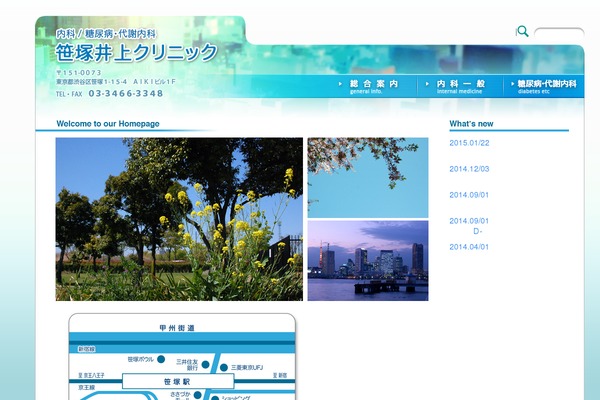Click the 笹塚ボウル map marker dot
The width and height of the screenshot is (600, 400).
(161, 359)
